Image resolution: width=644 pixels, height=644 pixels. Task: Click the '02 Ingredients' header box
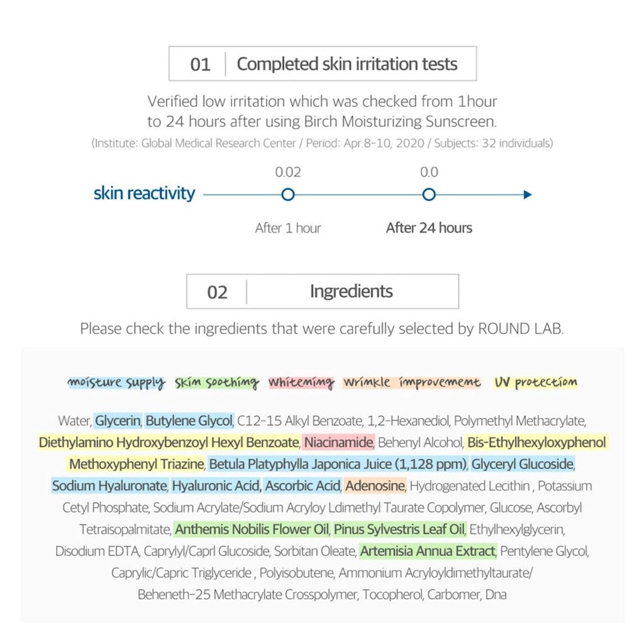[x=323, y=292]
